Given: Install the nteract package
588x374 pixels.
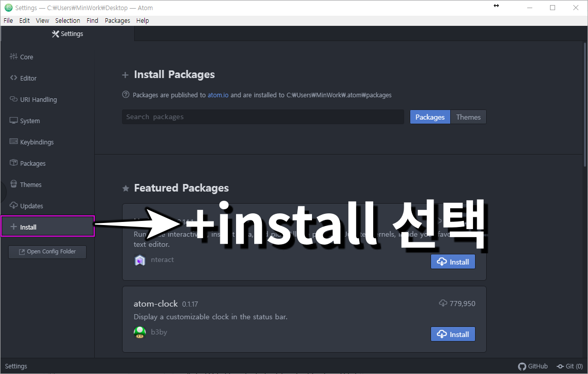Looking at the screenshot, I should click(x=453, y=262).
